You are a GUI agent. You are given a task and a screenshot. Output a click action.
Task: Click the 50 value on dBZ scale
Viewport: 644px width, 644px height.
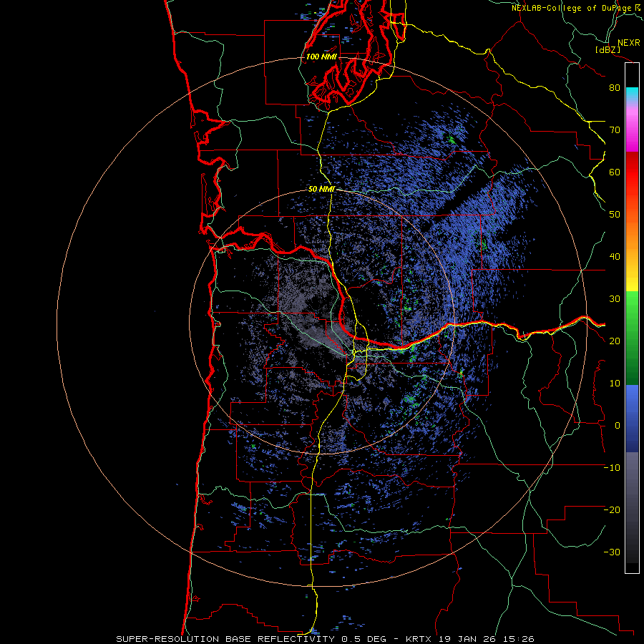pos(615,215)
